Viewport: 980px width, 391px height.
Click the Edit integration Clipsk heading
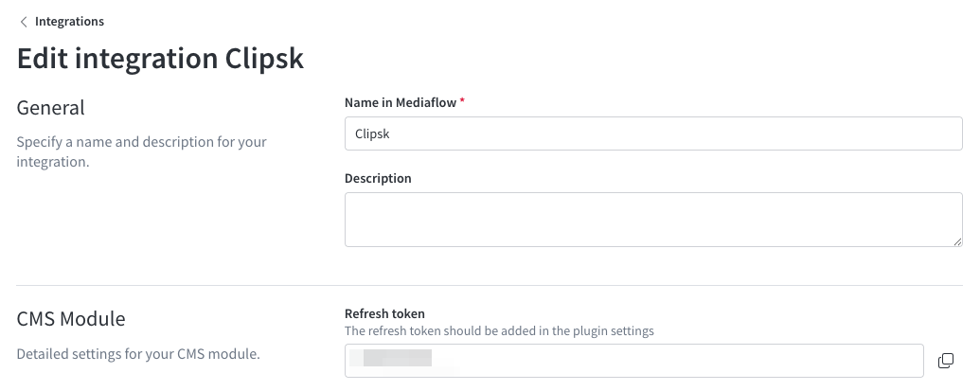click(160, 58)
